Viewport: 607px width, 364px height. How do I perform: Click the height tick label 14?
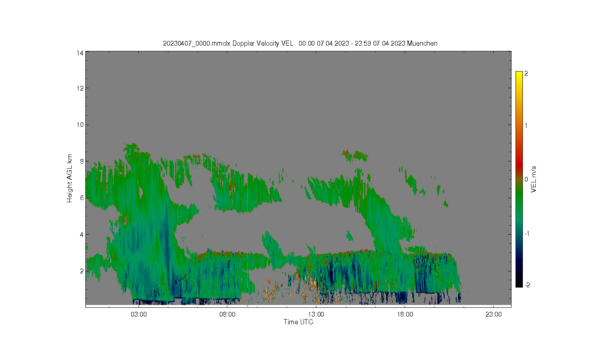tap(80, 53)
